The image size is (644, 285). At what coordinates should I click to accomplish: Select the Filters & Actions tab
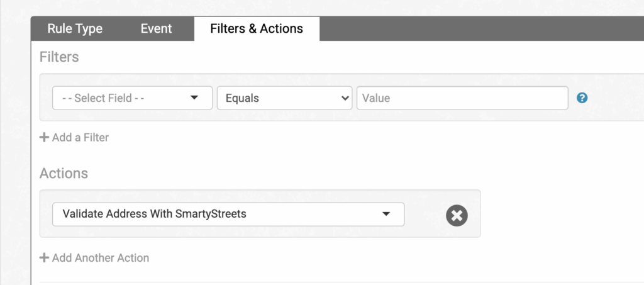click(x=257, y=29)
